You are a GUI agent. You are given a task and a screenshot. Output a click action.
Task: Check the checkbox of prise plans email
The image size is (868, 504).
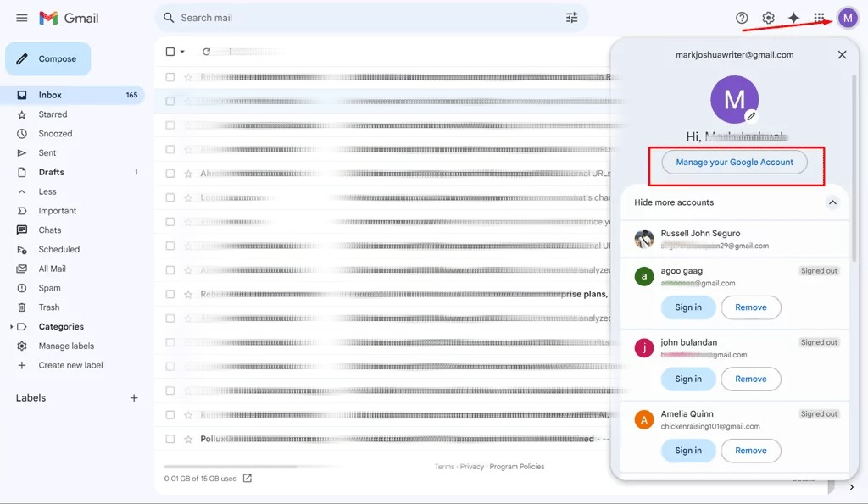[x=170, y=294]
